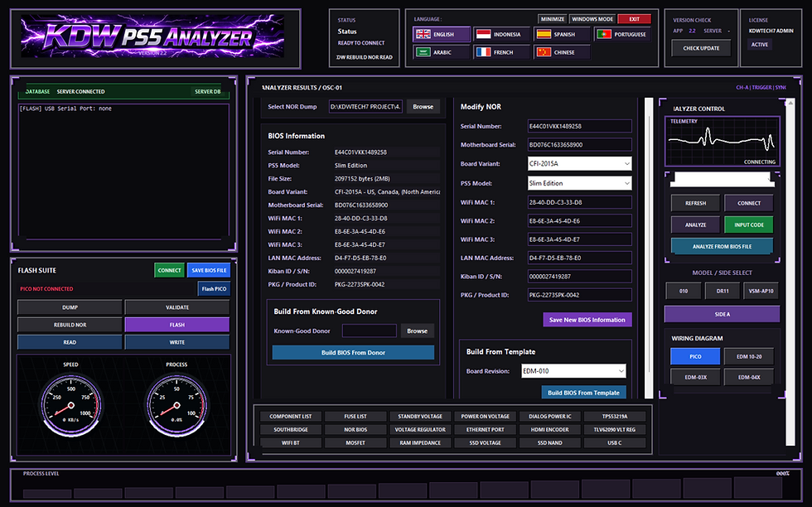Screen dimensions: 812x507
Task: Click the Flash PICO button
Action: tap(214, 289)
